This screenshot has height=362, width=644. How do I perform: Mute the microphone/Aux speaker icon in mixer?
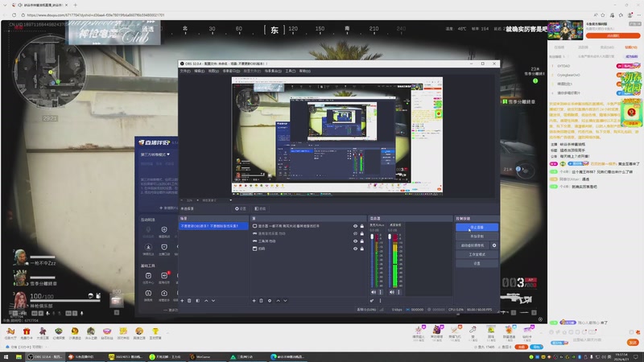click(374, 292)
